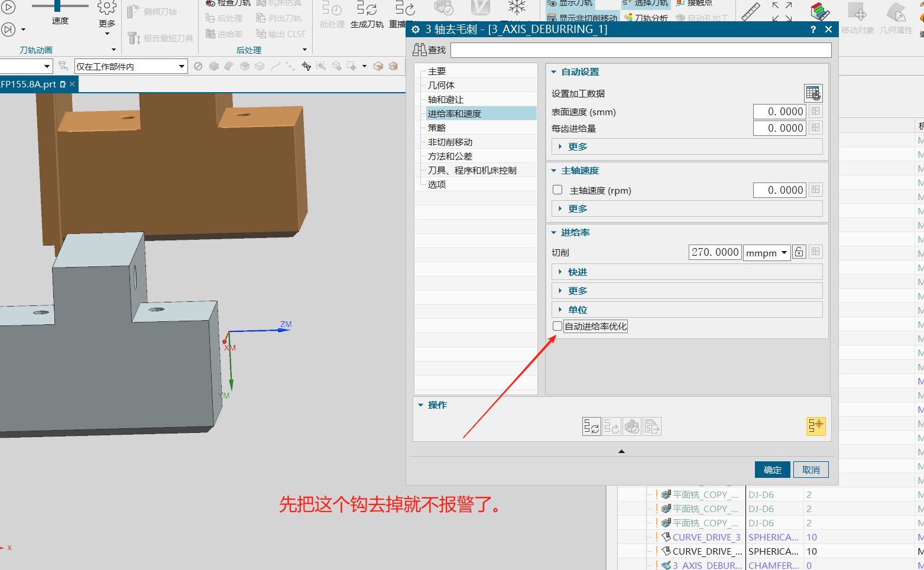Select 策略 in dialog navigation list
The height and width of the screenshot is (570, 924).
[x=437, y=128]
